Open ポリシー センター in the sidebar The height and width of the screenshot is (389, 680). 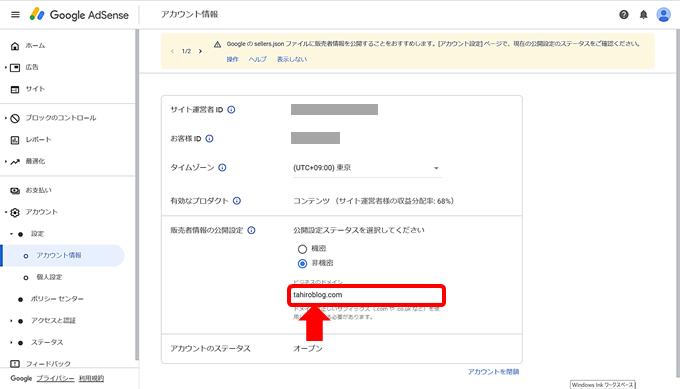click(57, 299)
